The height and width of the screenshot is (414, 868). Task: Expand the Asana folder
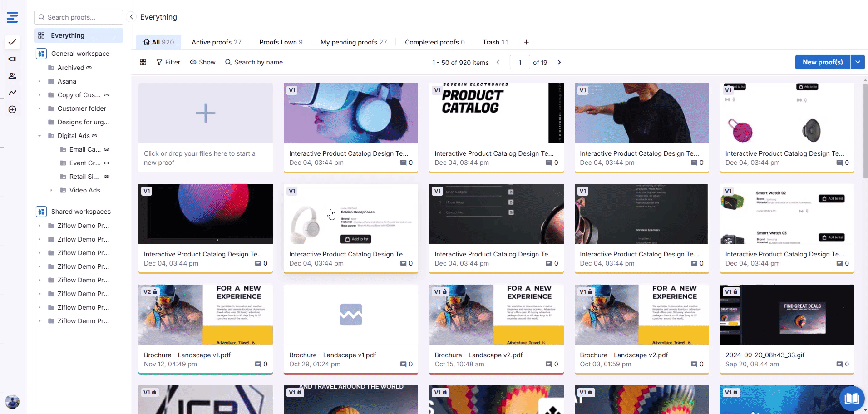point(39,81)
